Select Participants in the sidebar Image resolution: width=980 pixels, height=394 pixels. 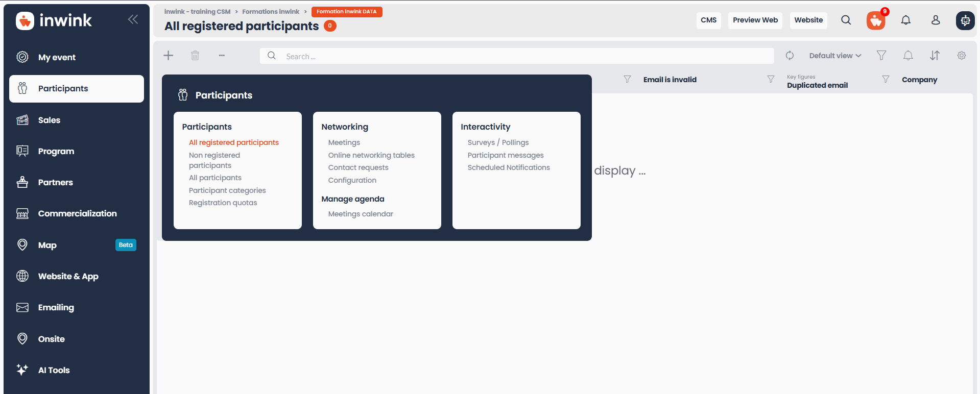click(x=77, y=89)
